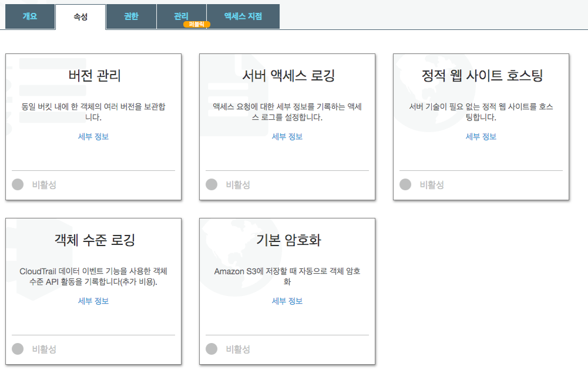
Task: Open 세부 정보 link under 기본 암호화
Action: tap(287, 301)
